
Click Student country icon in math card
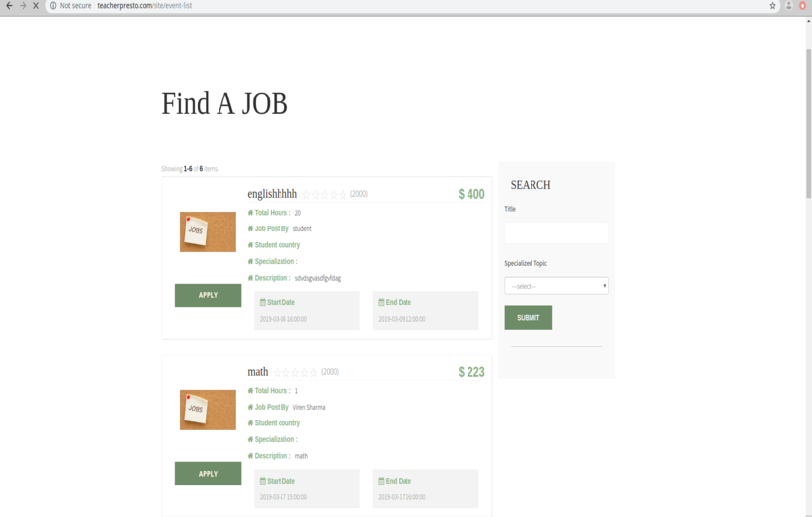(x=250, y=423)
